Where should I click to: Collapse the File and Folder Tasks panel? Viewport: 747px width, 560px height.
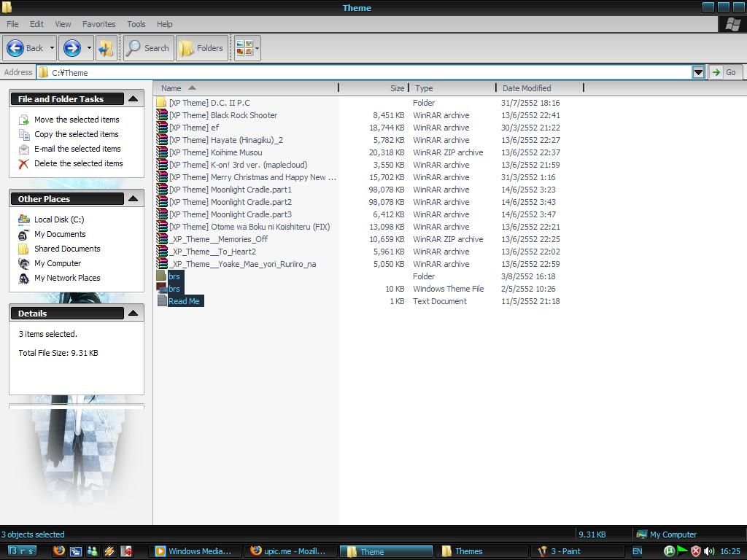point(133,98)
